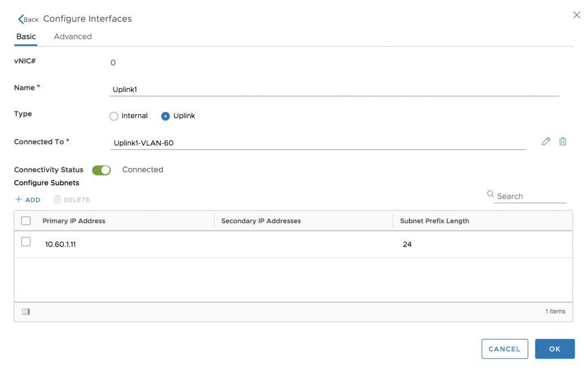Click the search magnifier icon
The image size is (588, 370).
[x=490, y=194]
